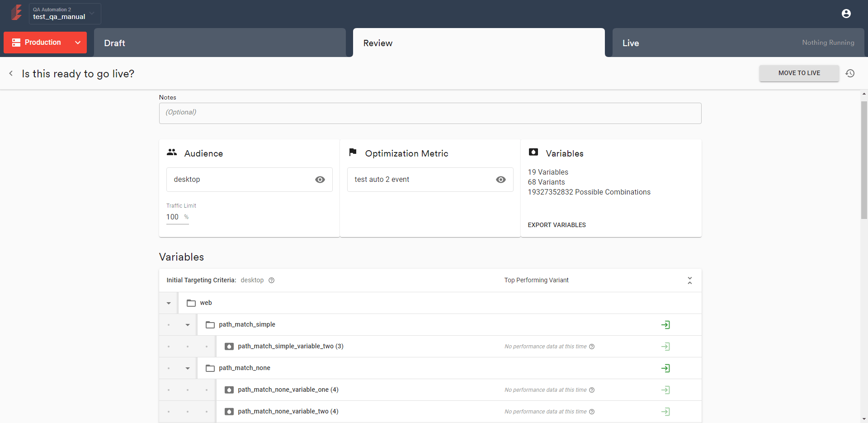Collapse the web folder tree arrow
868x423 pixels.
[169, 303]
